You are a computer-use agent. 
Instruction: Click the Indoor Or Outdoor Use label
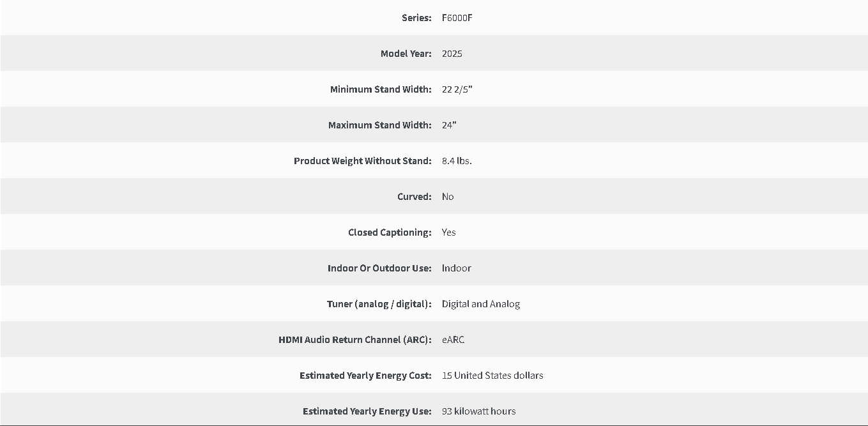pos(379,268)
